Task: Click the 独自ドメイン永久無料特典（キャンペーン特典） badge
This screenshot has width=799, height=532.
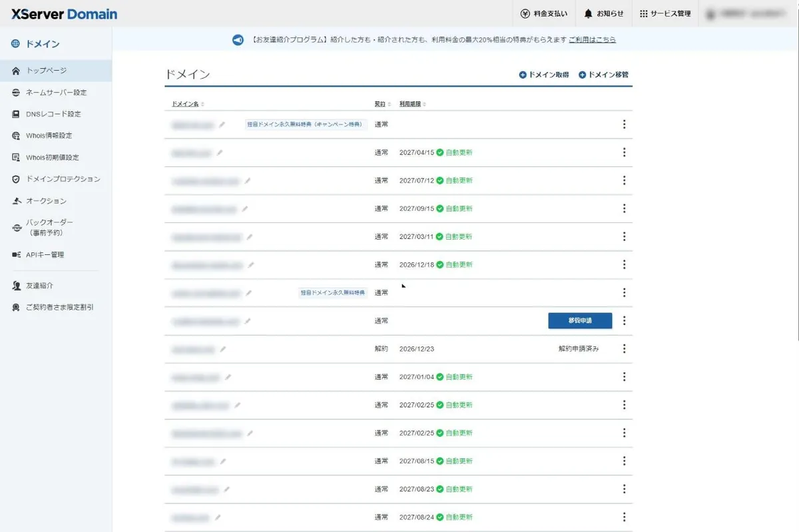Action: 306,125
